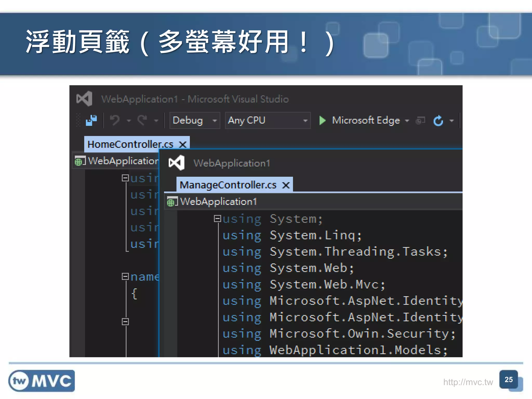The image size is (532, 399).
Task: Close the ManageController.cs tab
Action: pos(286,185)
